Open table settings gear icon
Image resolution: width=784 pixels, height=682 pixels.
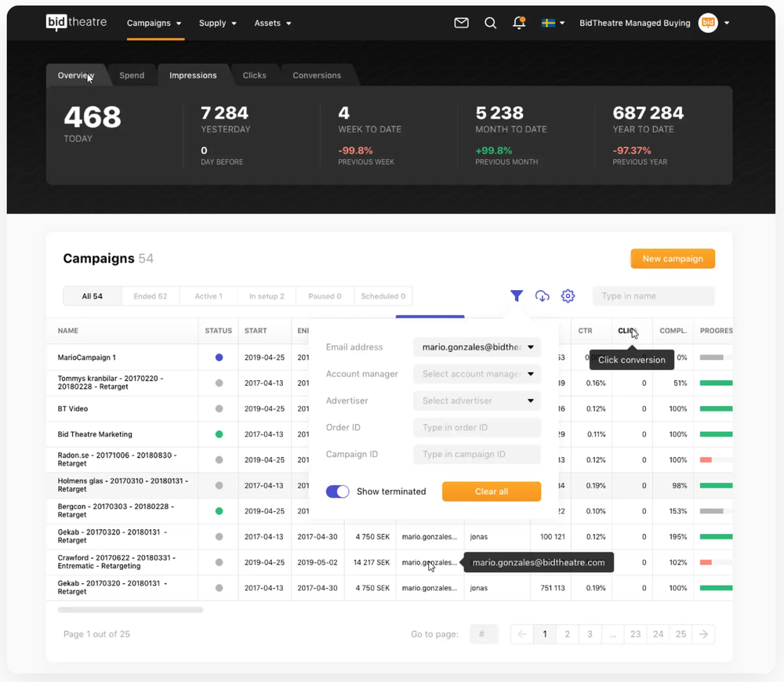tap(568, 296)
